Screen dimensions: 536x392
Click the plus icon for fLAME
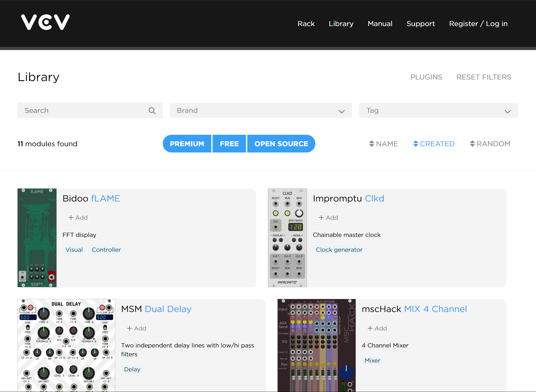[71, 217]
